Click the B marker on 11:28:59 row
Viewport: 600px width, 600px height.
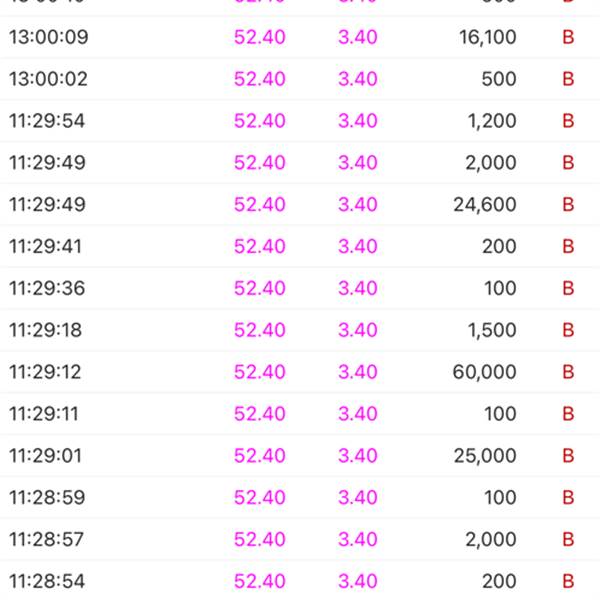coord(568,498)
